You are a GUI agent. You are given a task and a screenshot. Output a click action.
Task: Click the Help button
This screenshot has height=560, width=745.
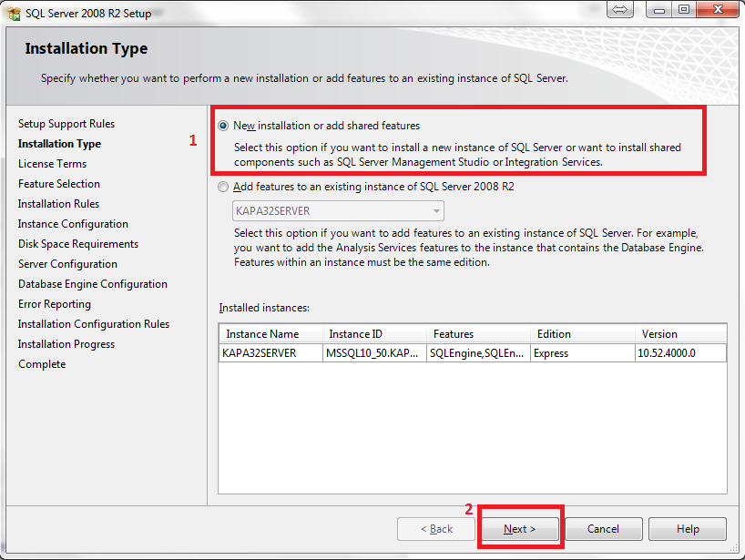[x=688, y=529]
